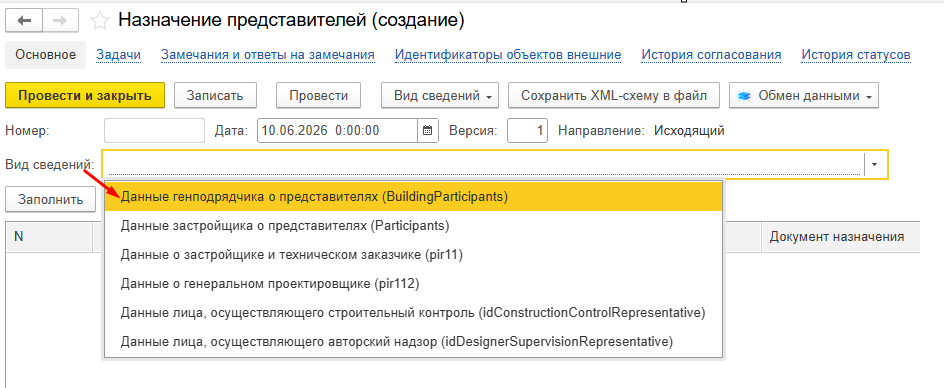Choose Данные о генеральном проектировщике (pir112)
The image size is (944, 388).
coord(414,283)
